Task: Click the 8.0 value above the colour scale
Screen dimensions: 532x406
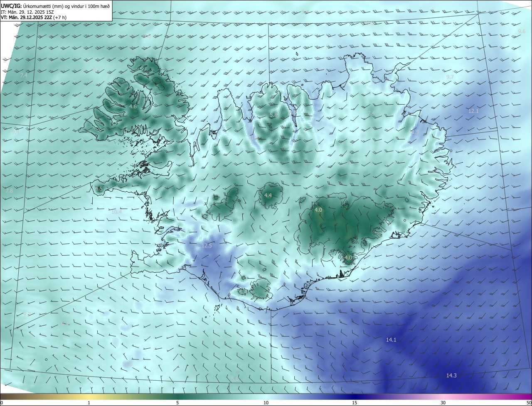Action: [x=235, y=379]
